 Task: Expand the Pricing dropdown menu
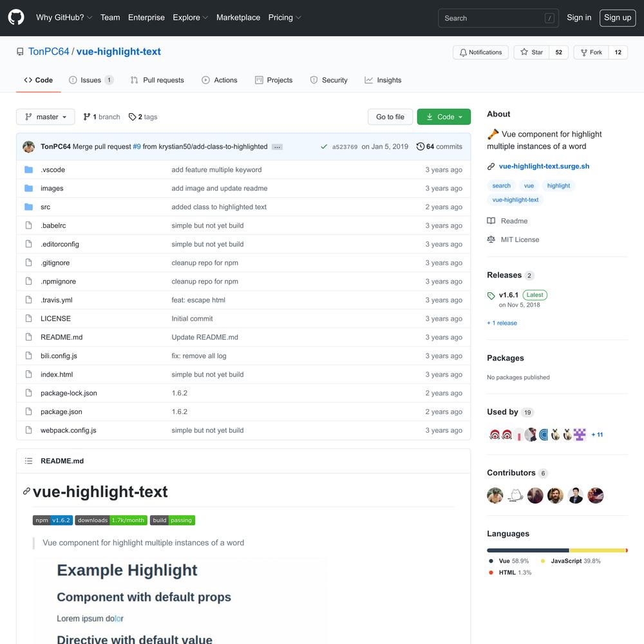[x=285, y=17]
